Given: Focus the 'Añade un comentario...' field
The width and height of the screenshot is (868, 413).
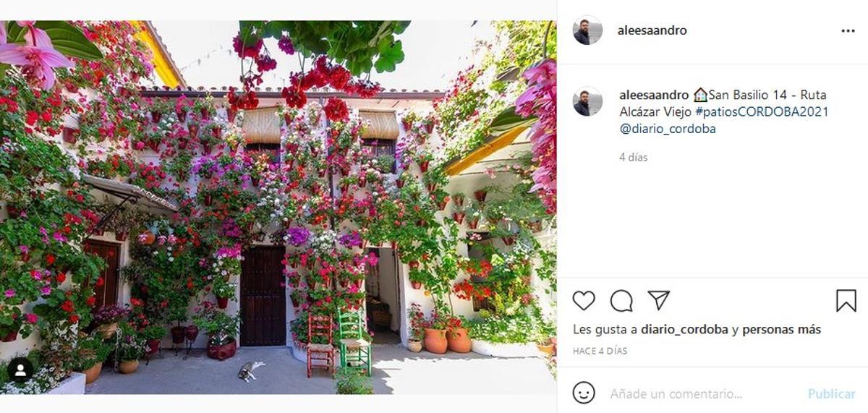Looking at the screenshot, I should 676,394.
